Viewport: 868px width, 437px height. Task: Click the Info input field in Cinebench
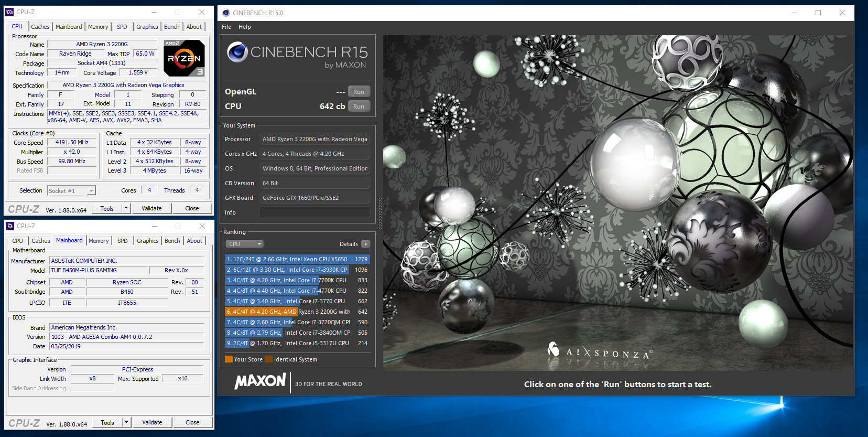pos(315,212)
